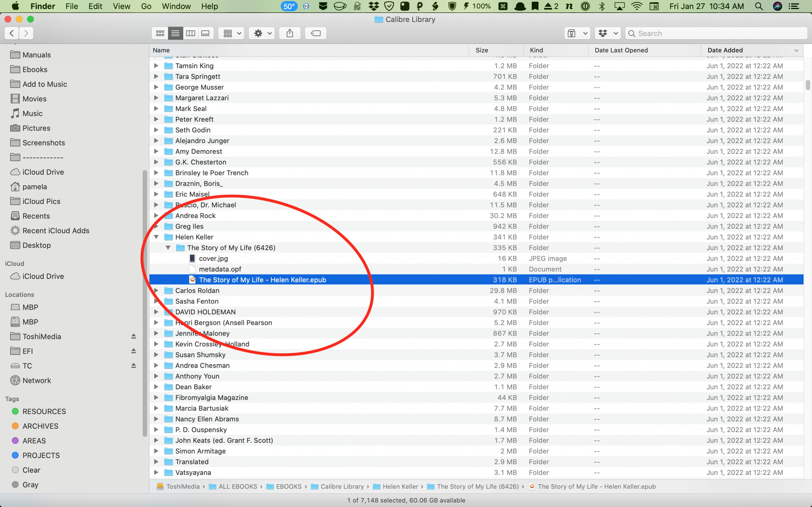
Task: Open the Action gear dropdown menu
Action: click(262, 33)
